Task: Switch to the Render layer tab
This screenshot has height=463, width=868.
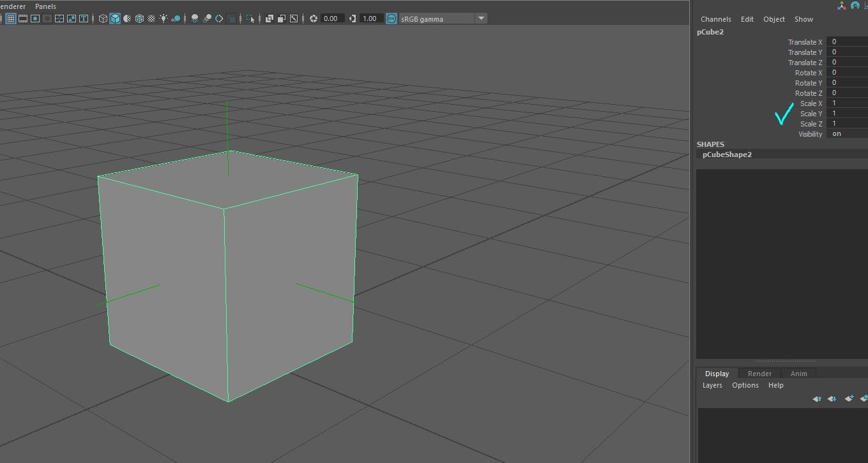Action: click(759, 374)
